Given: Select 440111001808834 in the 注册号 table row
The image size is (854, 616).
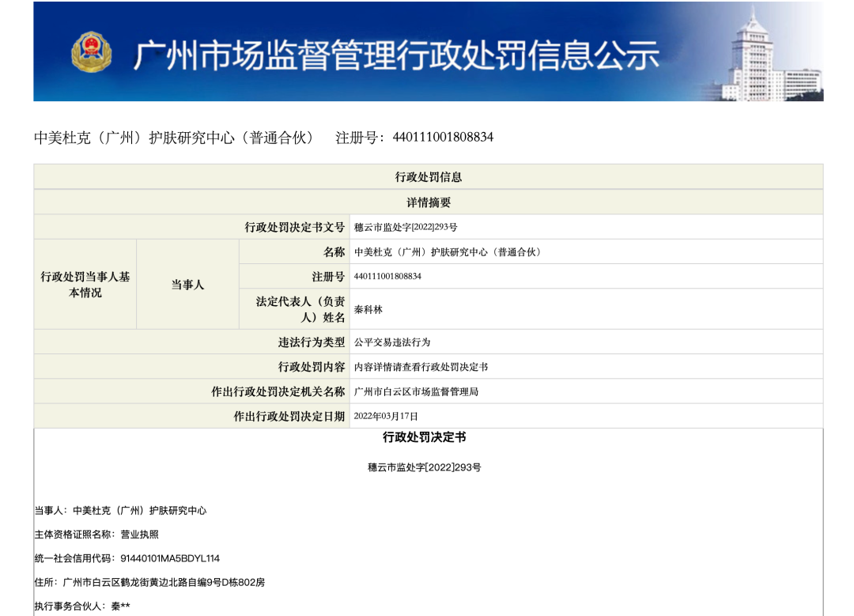Looking at the screenshot, I should 387,276.
